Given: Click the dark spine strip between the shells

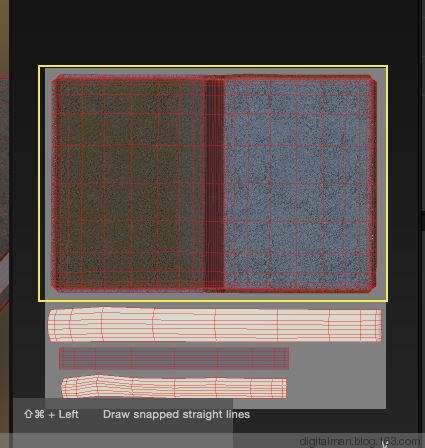Looking at the screenshot, I should (x=215, y=183).
